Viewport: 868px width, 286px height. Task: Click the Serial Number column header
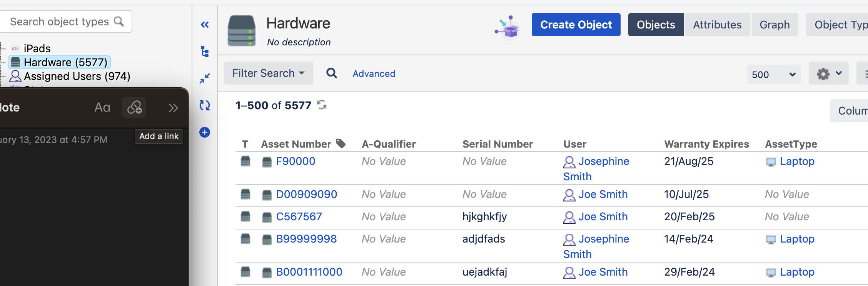pos(497,144)
